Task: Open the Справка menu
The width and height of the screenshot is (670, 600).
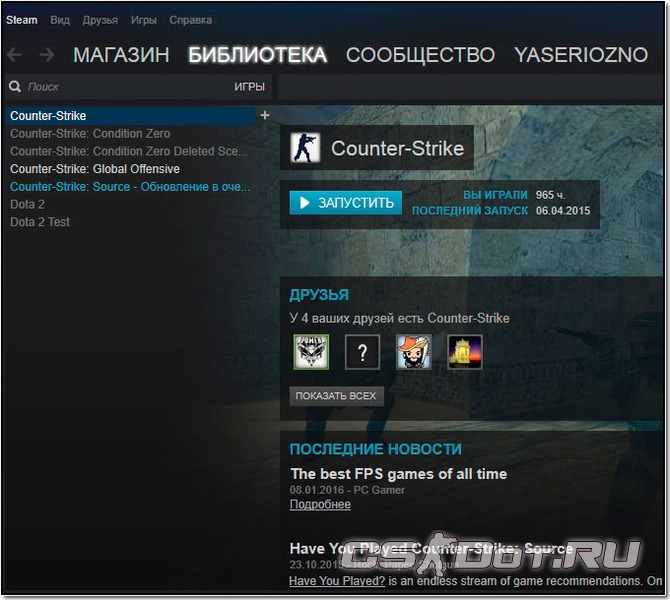Action: tap(191, 20)
